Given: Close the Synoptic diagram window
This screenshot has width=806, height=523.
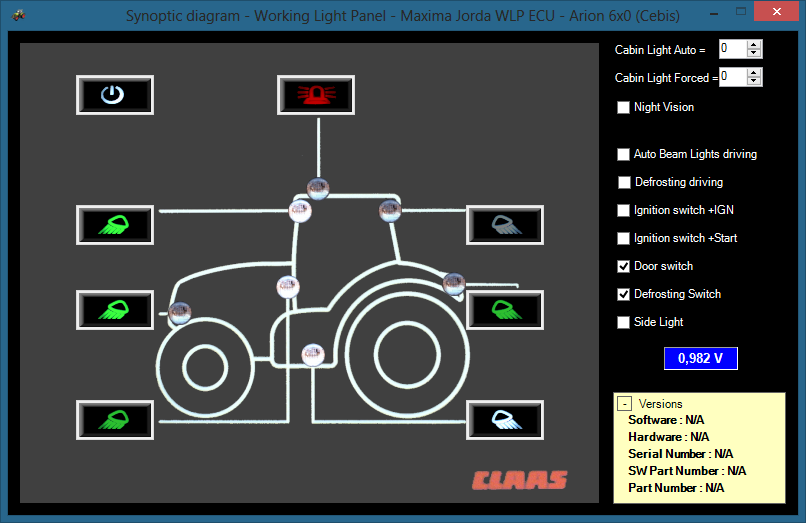Looking at the screenshot, I should point(777,11).
